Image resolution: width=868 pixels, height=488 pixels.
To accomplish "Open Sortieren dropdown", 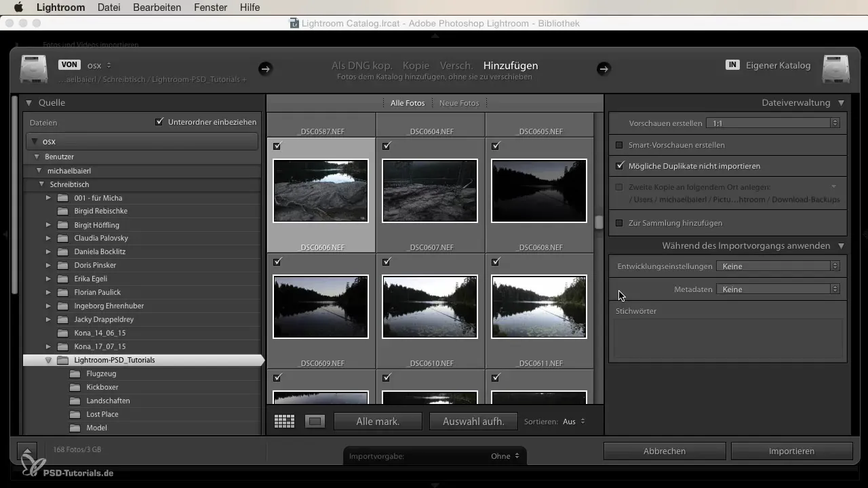I will click(574, 422).
